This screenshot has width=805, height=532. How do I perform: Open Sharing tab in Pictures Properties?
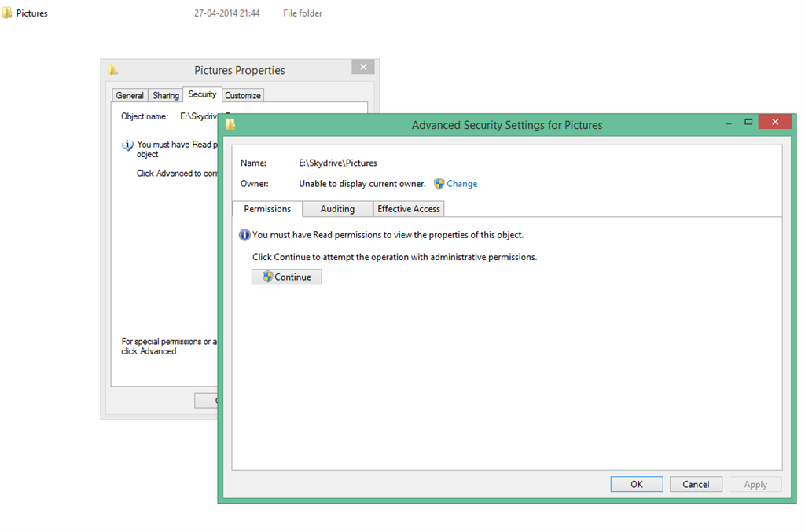coord(165,95)
